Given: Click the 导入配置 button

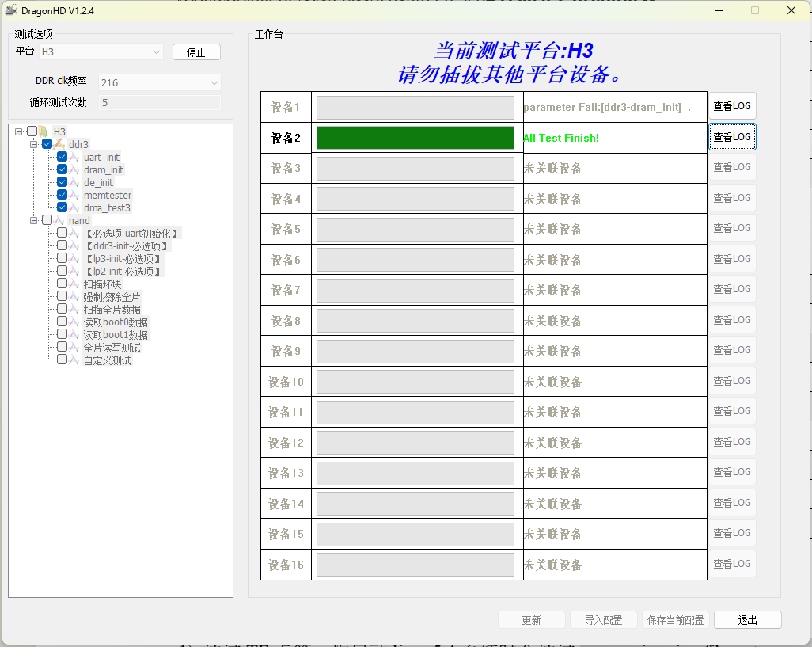Looking at the screenshot, I should tap(603, 620).
